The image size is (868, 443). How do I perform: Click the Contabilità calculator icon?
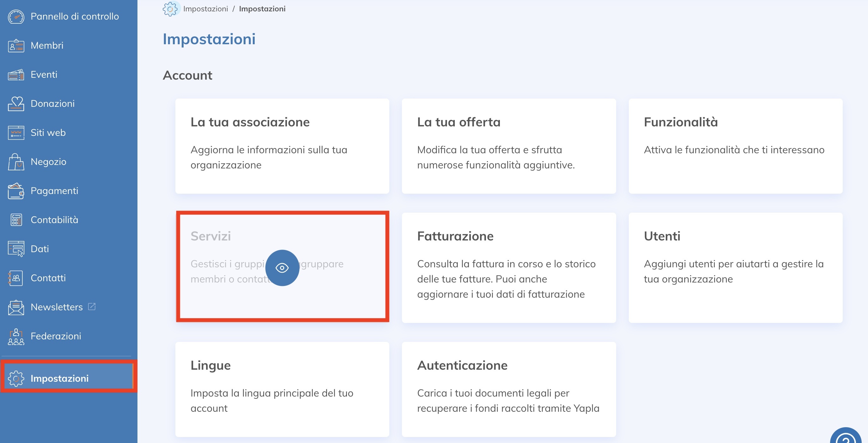pyautogui.click(x=15, y=220)
